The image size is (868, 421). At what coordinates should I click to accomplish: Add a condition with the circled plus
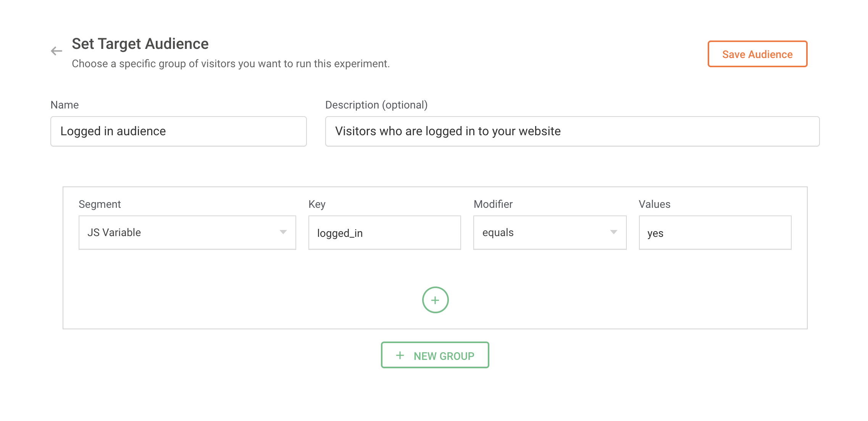(x=435, y=300)
